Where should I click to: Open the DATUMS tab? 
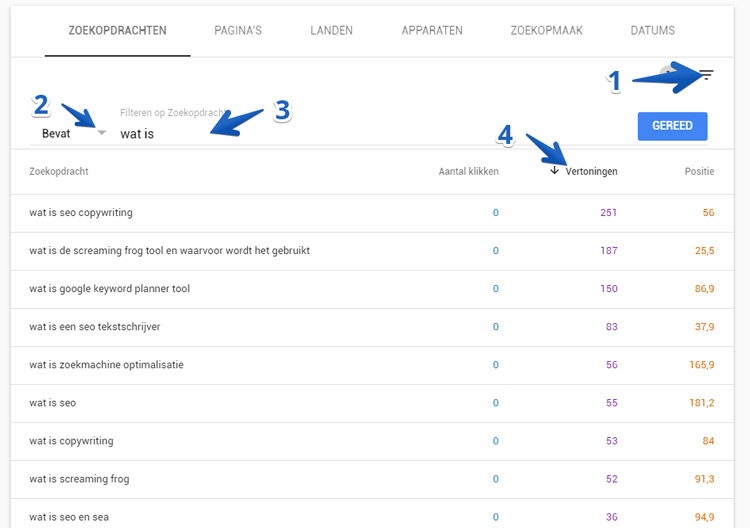[652, 31]
